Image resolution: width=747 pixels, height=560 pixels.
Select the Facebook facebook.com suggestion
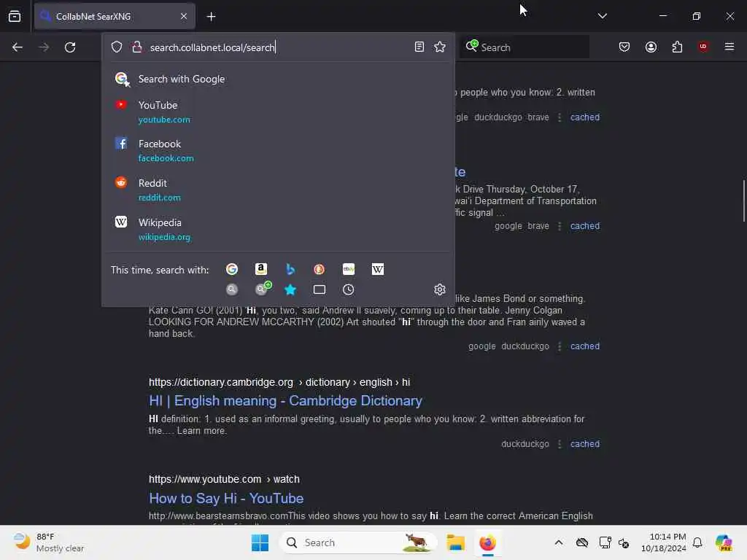pyautogui.click(x=278, y=150)
